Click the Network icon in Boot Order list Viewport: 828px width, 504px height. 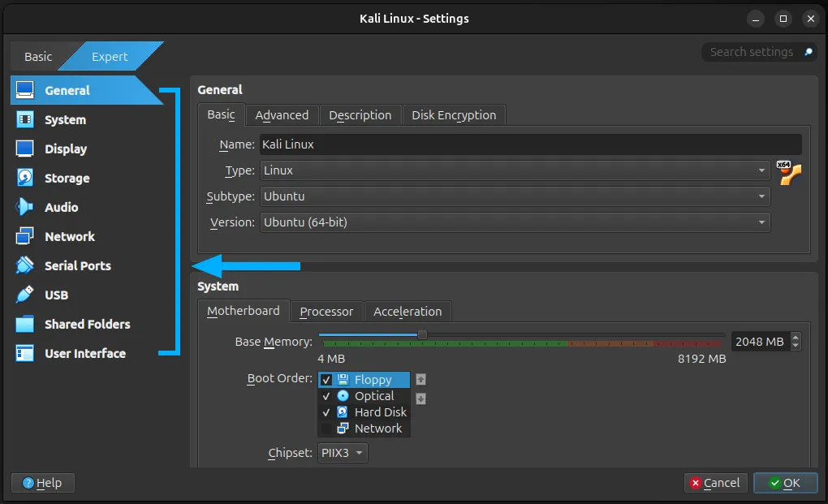click(343, 429)
